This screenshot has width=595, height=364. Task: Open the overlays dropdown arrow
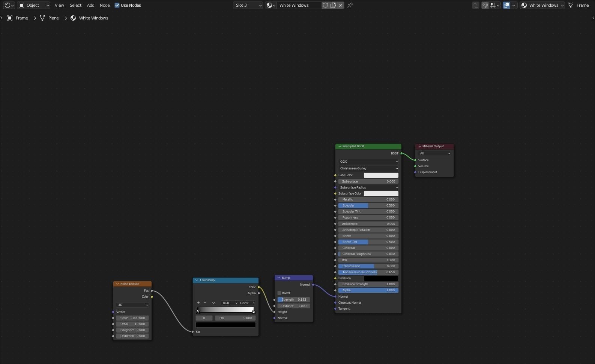[514, 5]
